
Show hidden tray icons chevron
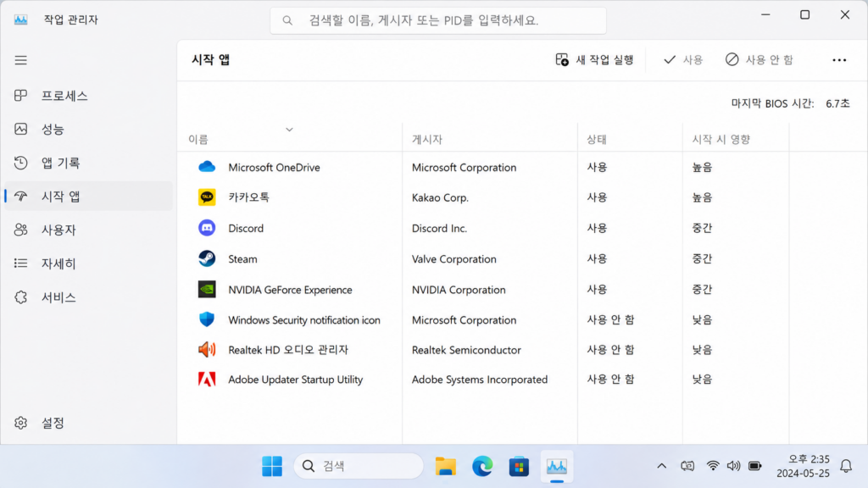click(661, 466)
